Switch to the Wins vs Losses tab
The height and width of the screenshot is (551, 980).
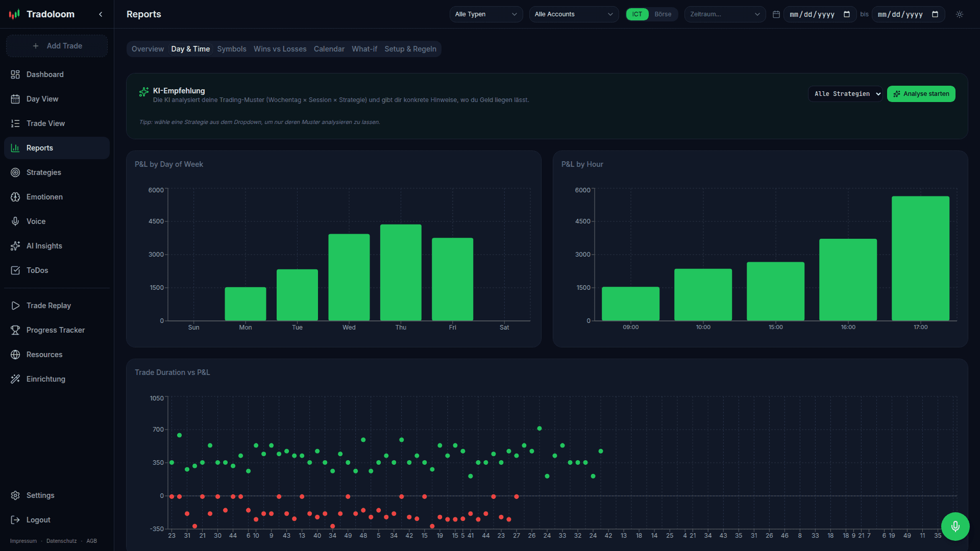pyautogui.click(x=280, y=49)
